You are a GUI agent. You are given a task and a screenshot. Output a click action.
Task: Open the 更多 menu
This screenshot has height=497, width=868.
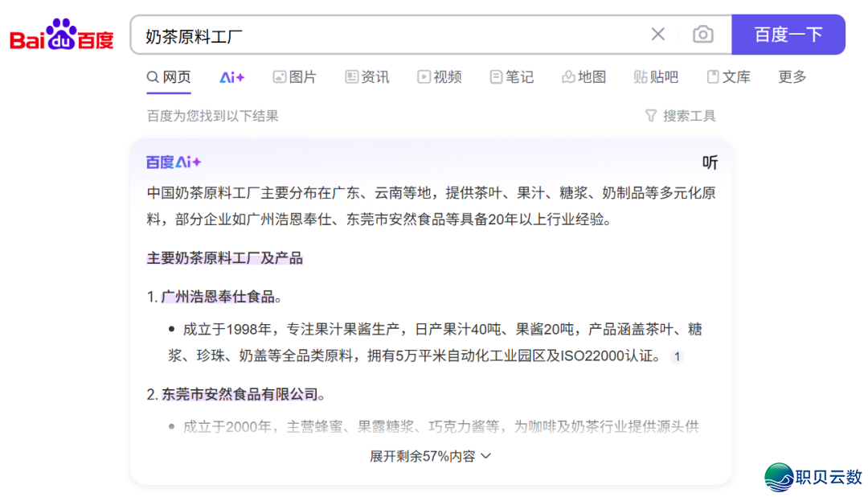[x=792, y=77]
